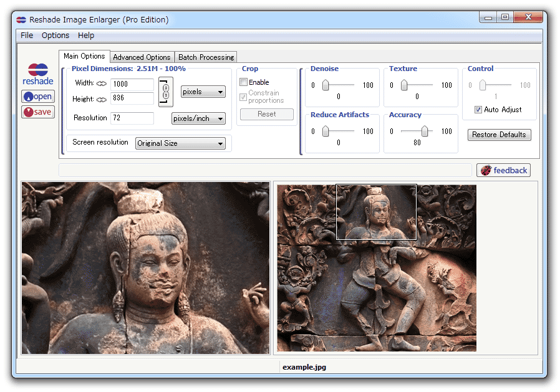Click the Denoise slider handle
This screenshot has width=560, height=392.
click(326, 85)
